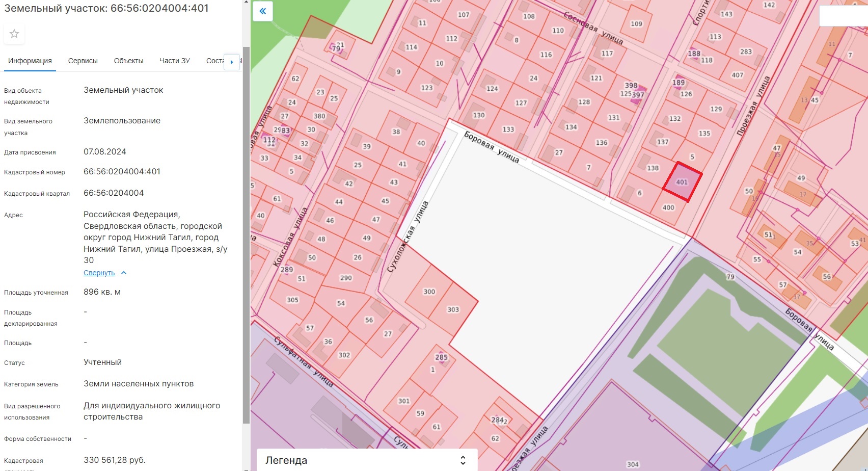
Task: Click the chevron next to Свернуть
Action: [124, 273]
